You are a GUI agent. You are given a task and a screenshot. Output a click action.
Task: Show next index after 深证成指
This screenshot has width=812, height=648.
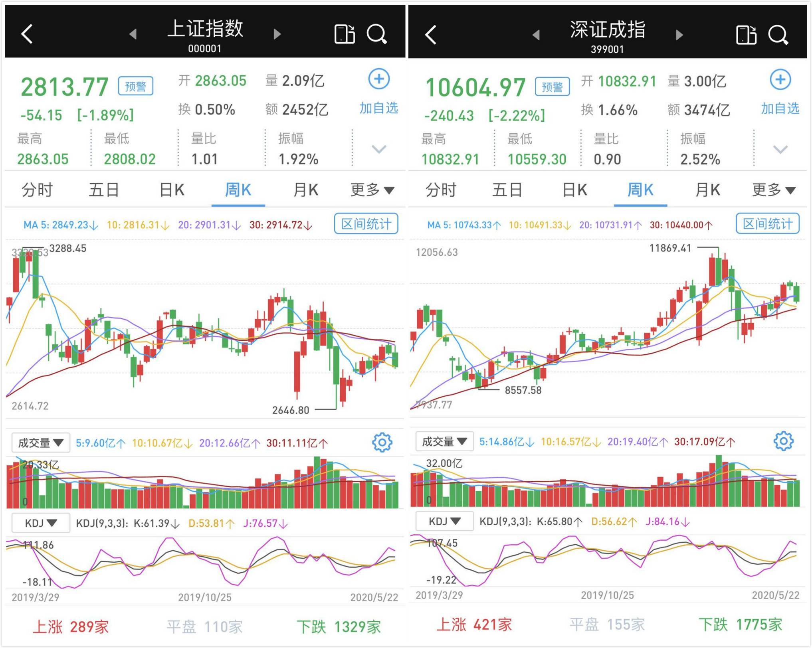tap(679, 35)
